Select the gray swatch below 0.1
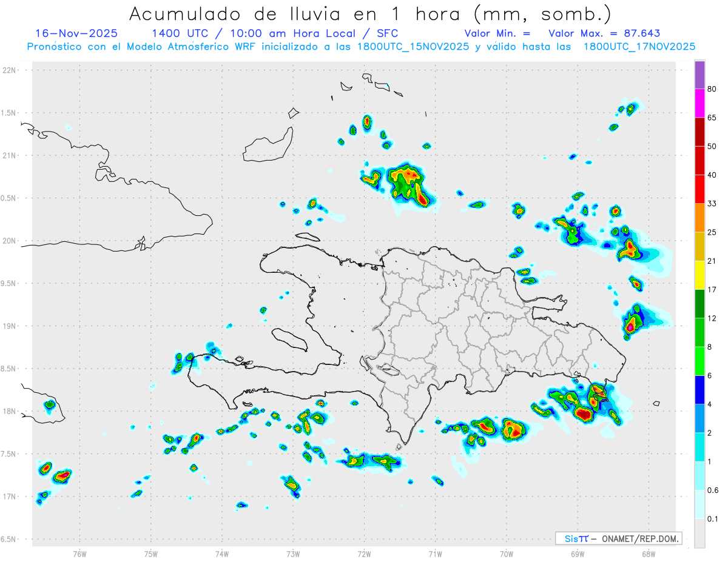The width and height of the screenshot is (728, 562). tap(699, 533)
